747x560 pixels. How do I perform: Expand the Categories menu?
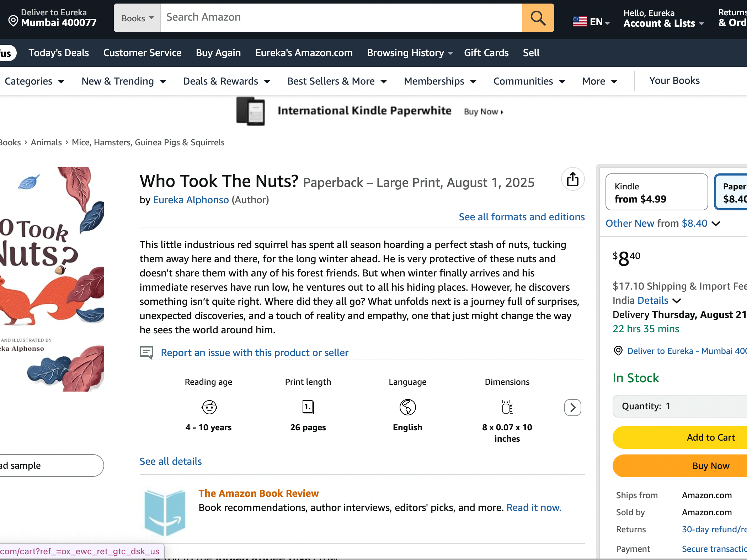point(34,81)
